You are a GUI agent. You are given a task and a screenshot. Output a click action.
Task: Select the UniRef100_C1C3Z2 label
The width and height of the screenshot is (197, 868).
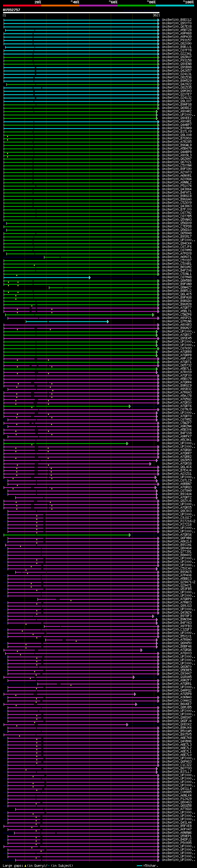click(176, 765)
